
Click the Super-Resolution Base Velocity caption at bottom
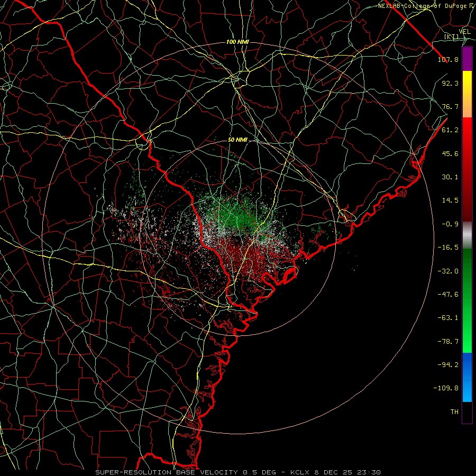pyautogui.click(x=237, y=472)
